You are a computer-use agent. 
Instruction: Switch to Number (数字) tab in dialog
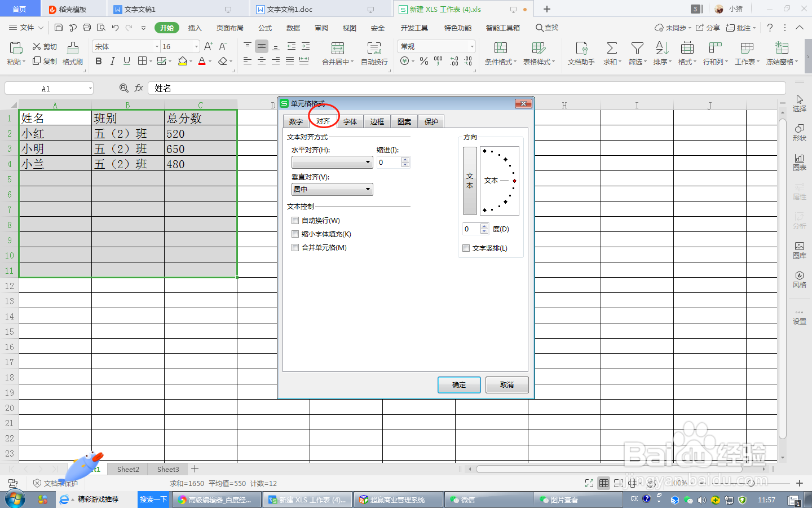[x=296, y=122]
